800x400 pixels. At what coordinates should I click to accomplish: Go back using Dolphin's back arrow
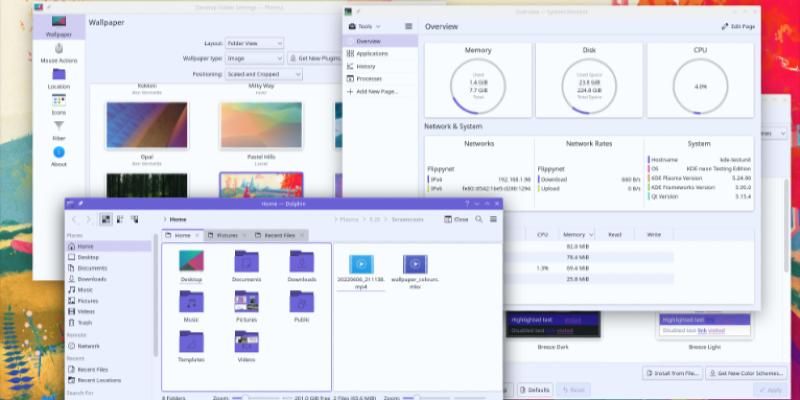tap(73, 219)
